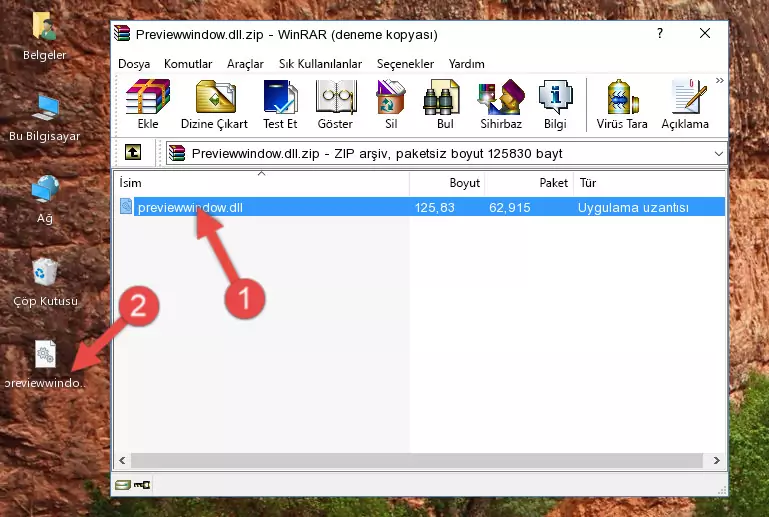
Task: Click the previewwindow.dll file icon in list
Action: click(x=126, y=207)
